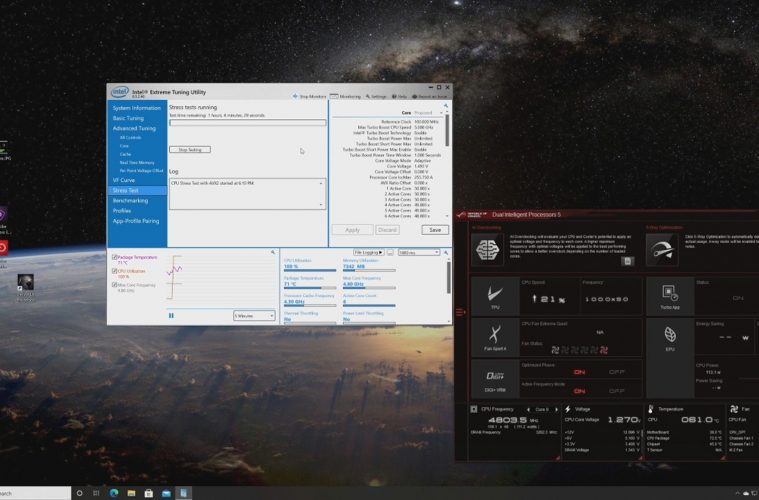Set Active Frequency Mode to ON
This screenshot has height=500, width=759.
click(x=579, y=391)
